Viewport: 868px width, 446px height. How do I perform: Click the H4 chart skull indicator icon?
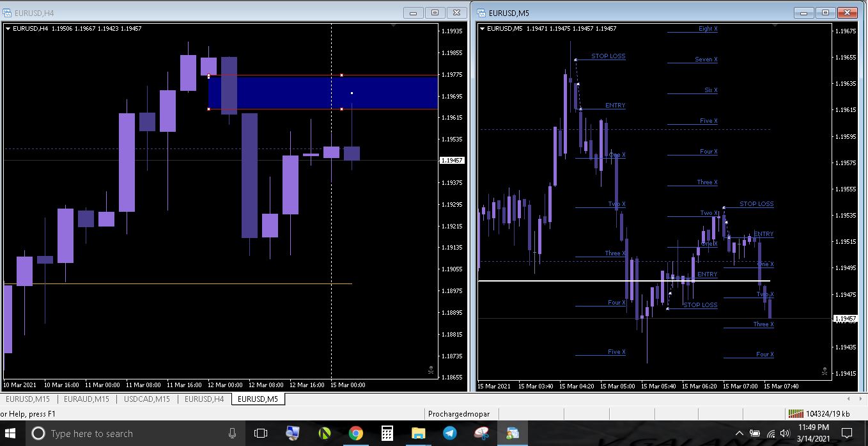[431, 370]
